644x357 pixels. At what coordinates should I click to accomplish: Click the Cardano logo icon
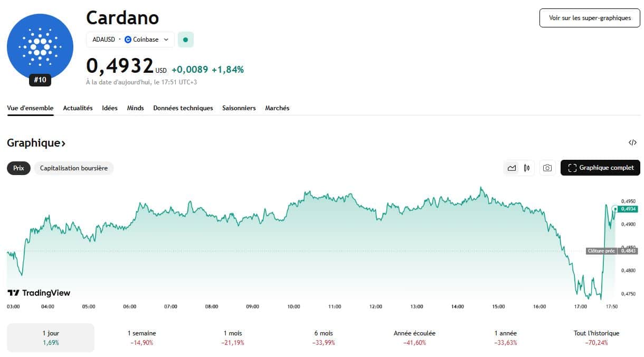point(40,47)
